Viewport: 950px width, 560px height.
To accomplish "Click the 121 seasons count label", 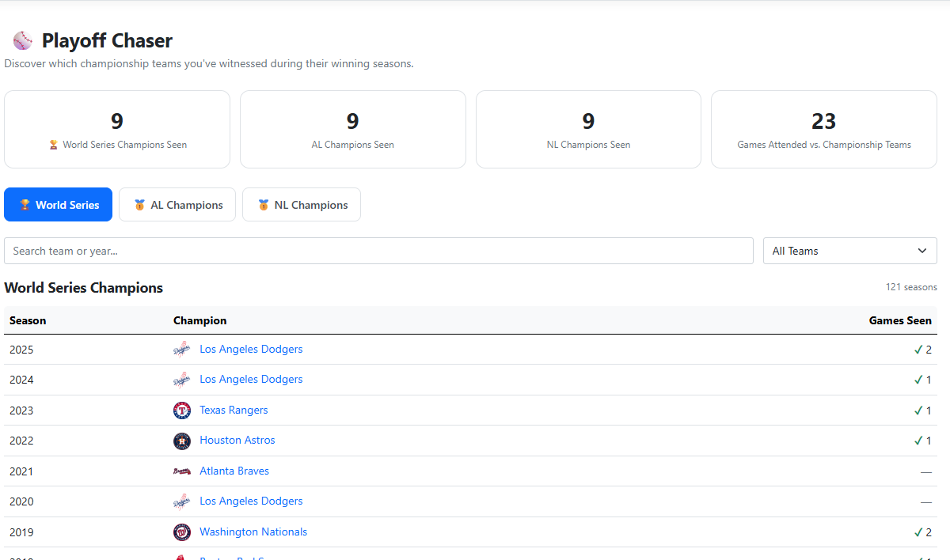I will point(911,287).
